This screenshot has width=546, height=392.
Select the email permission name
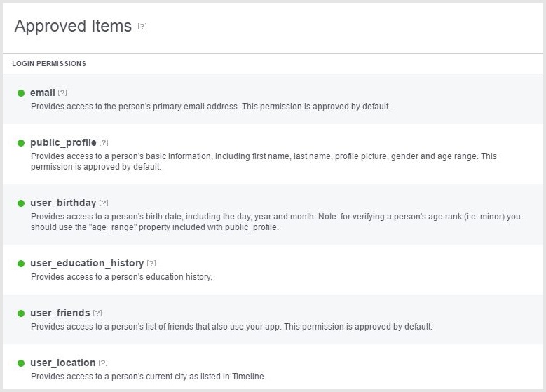pyautogui.click(x=43, y=93)
